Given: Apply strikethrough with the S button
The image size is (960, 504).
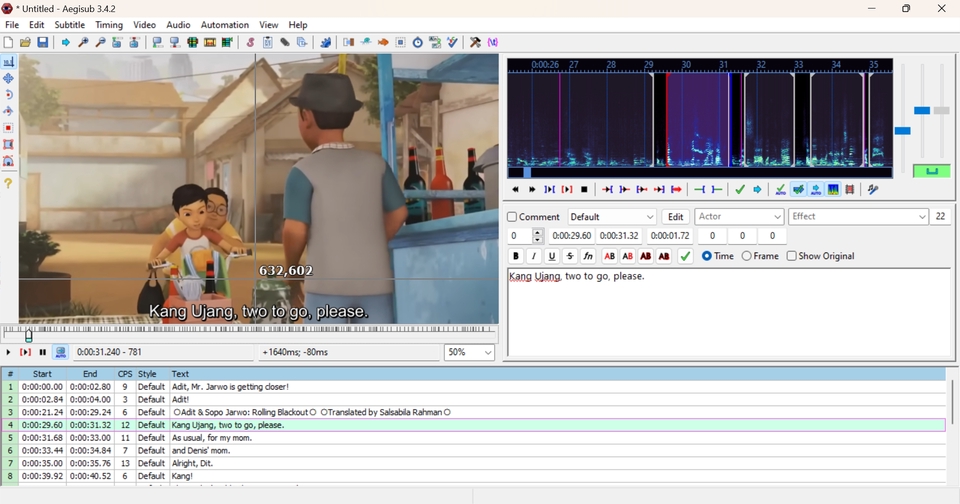Looking at the screenshot, I should pos(570,256).
